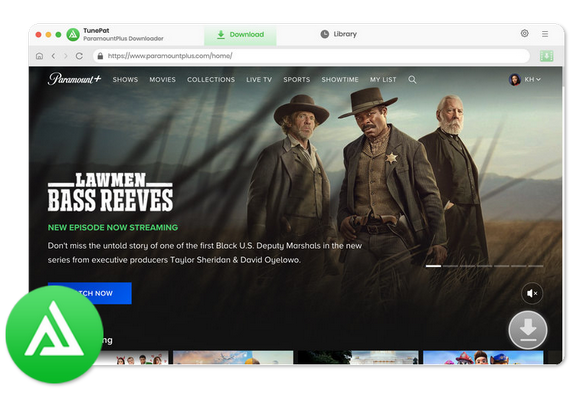This screenshot has height=400, width=570.
Task: Click the green download icon beside the address bar
Action: pyautogui.click(x=546, y=56)
